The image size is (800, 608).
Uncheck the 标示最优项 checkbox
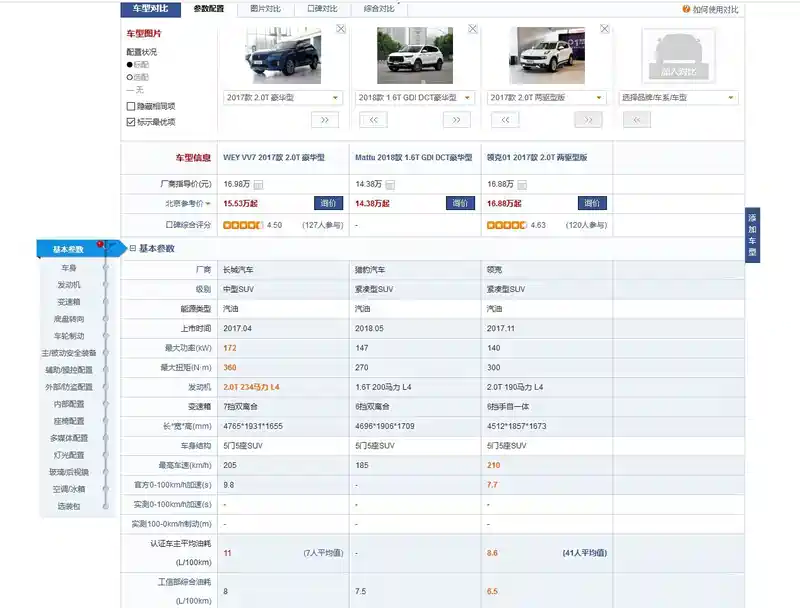coord(131,122)
